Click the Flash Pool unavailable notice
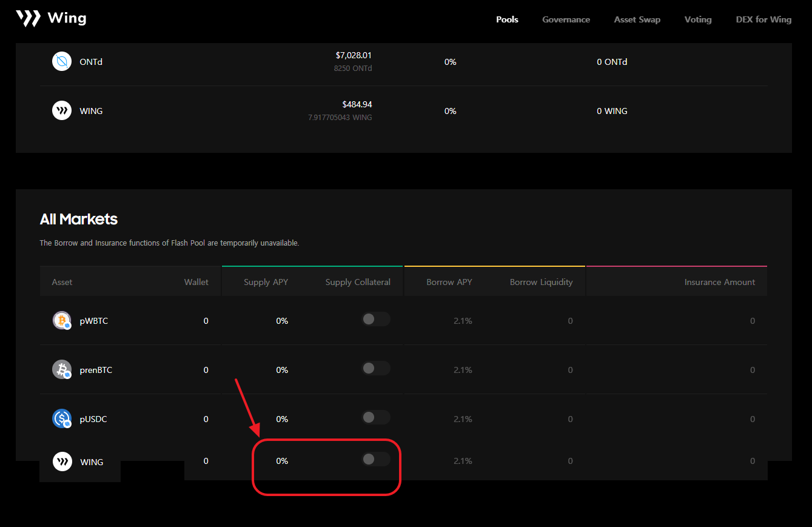This screenshot has width=812, height=527. pyautogui.click(x=170, y=243)
